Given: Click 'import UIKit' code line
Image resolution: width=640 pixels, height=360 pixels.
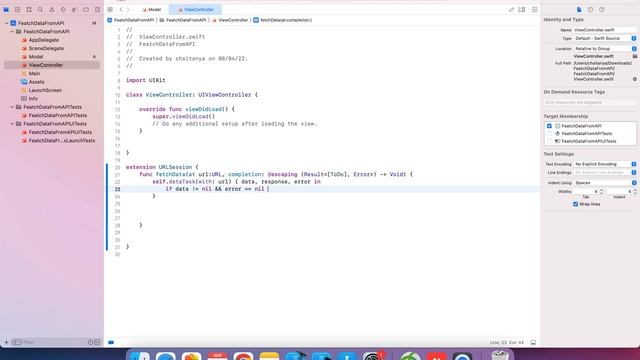Looking at the screenshot, I should coord(146,80).
